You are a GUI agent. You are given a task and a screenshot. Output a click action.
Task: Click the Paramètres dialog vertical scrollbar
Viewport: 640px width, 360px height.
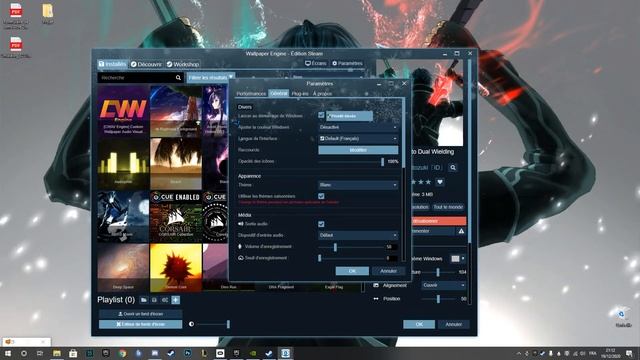[x=404, y=180]
